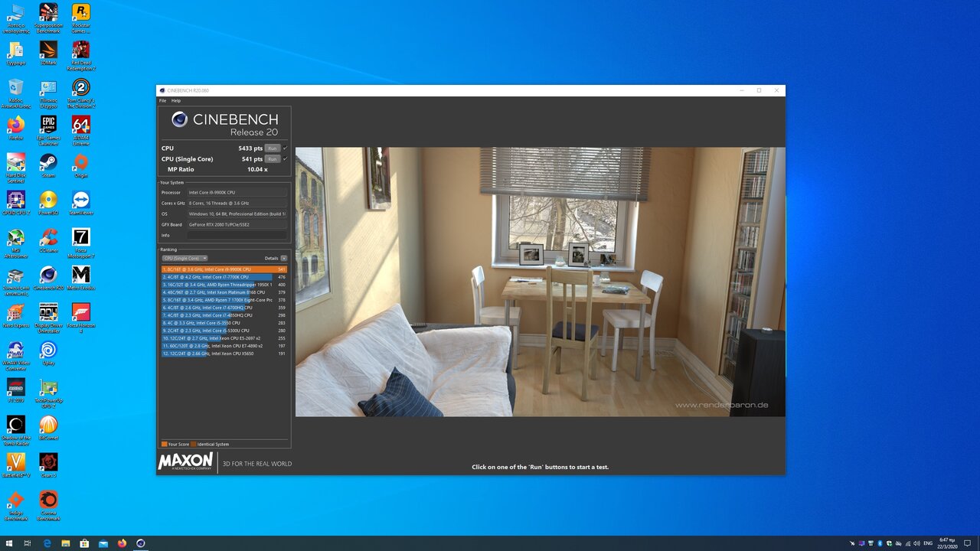The width and height of the screenshot is (980, 551).
Task: Run the CPU (Single Core) test
Action: 272,158
